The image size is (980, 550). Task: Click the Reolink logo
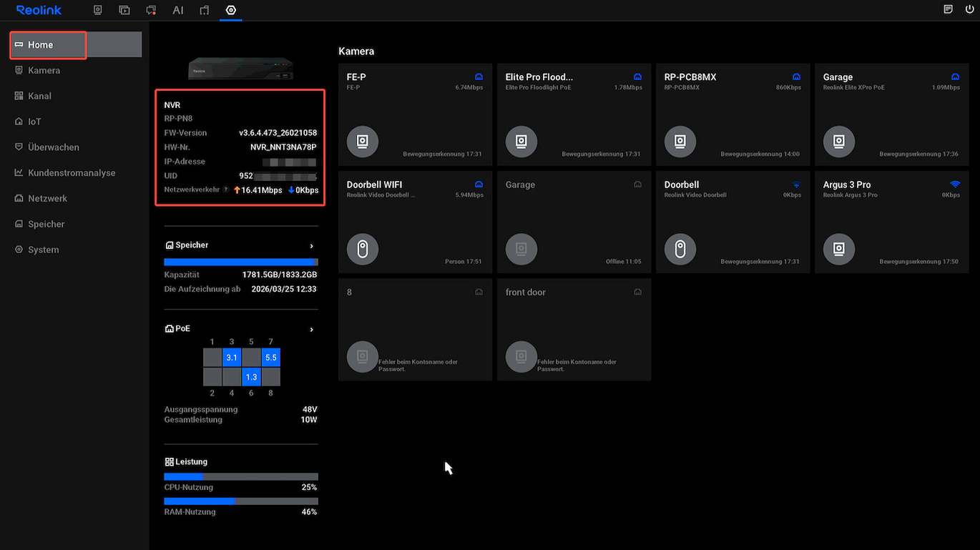point(39,10)
